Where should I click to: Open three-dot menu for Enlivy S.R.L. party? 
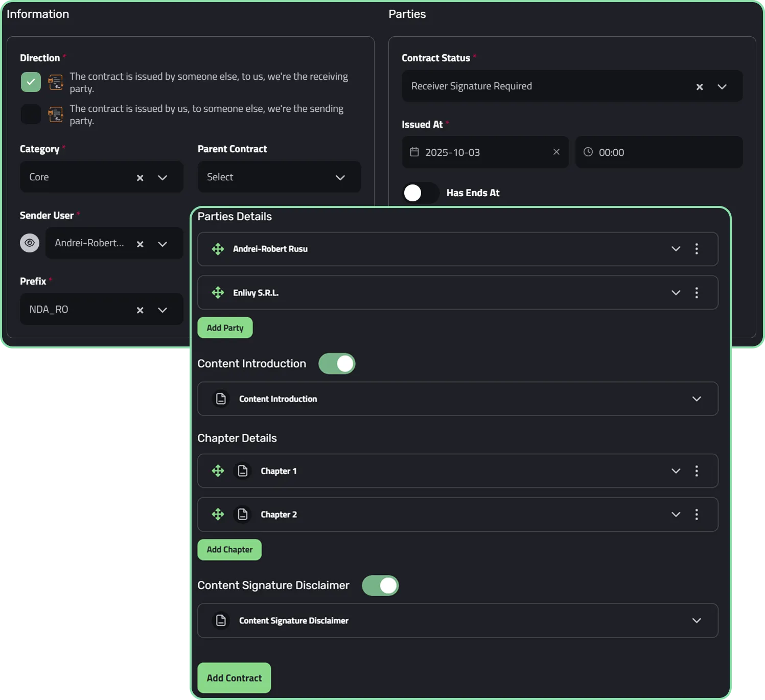[697, 292]
